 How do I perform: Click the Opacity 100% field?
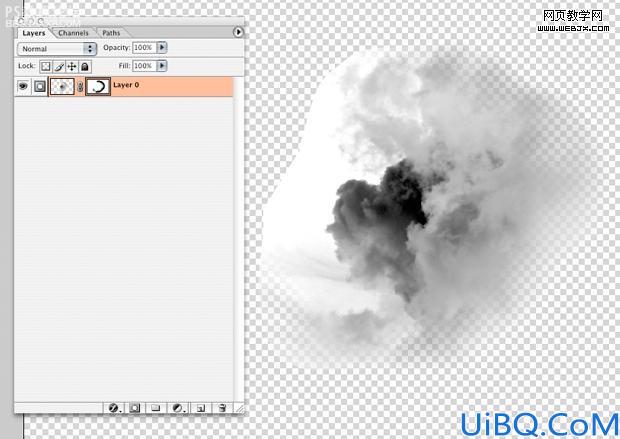click(x=144, y=47)
